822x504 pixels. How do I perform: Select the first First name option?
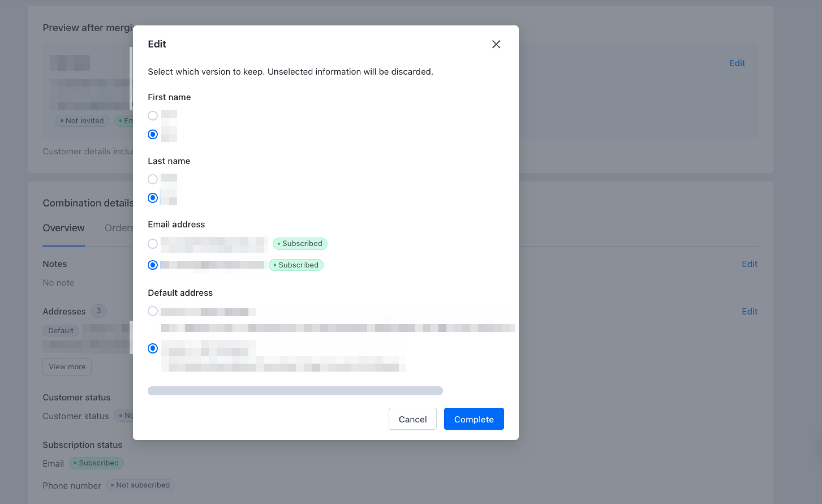click(153, 115)
